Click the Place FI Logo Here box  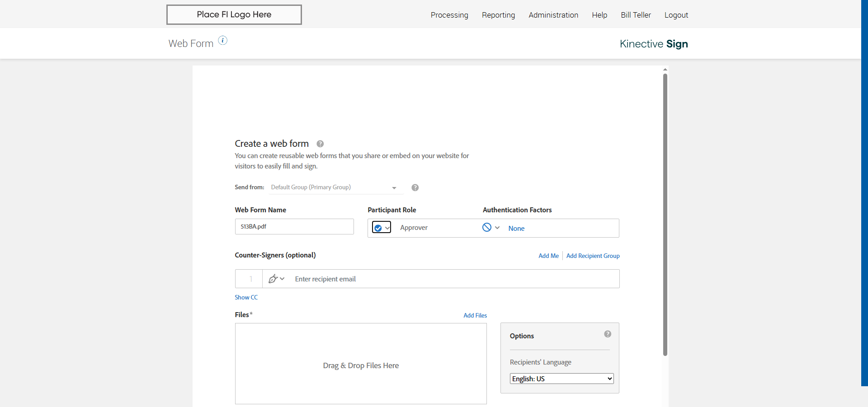[x=234, y=15]
